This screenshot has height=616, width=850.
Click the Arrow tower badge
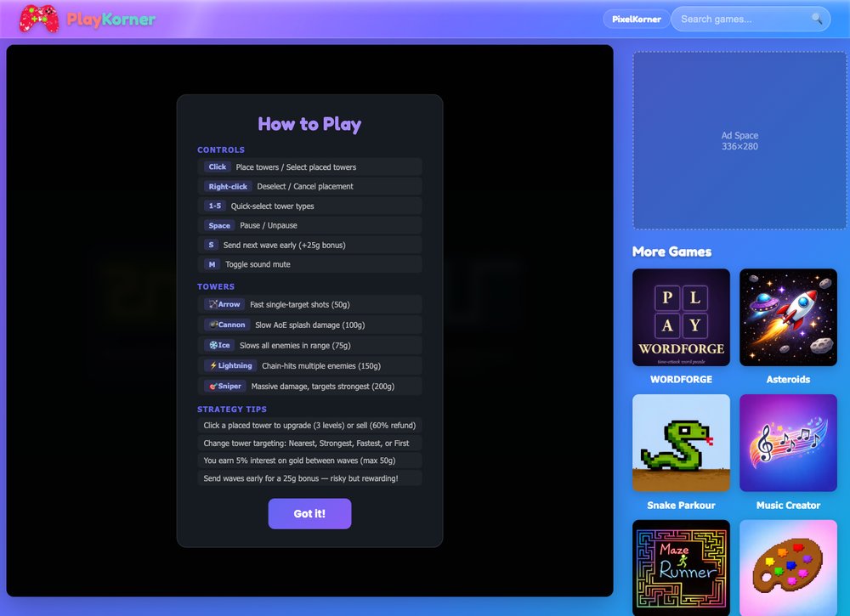(224, 304)
